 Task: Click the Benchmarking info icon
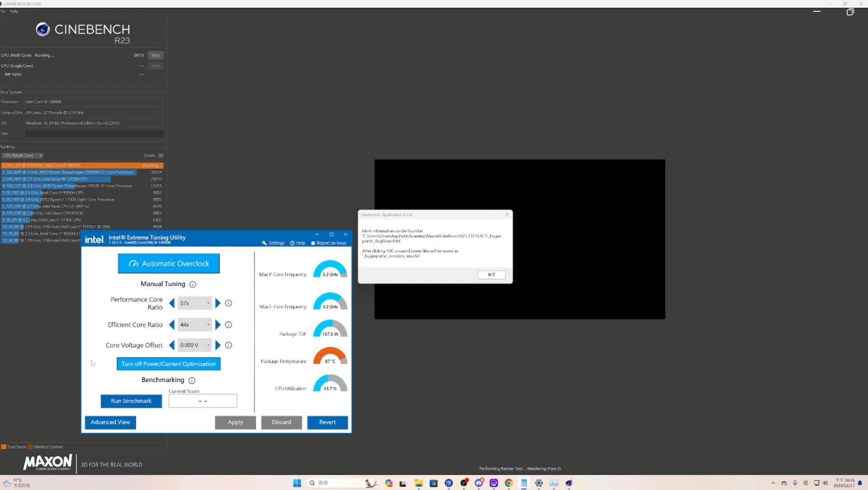point(192,380)
